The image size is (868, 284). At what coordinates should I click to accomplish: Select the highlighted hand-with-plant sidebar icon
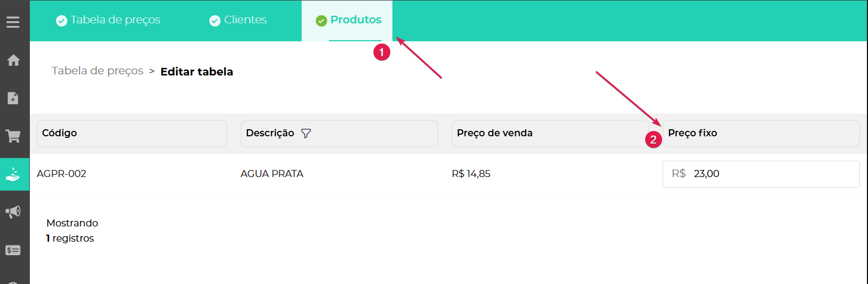14,174
